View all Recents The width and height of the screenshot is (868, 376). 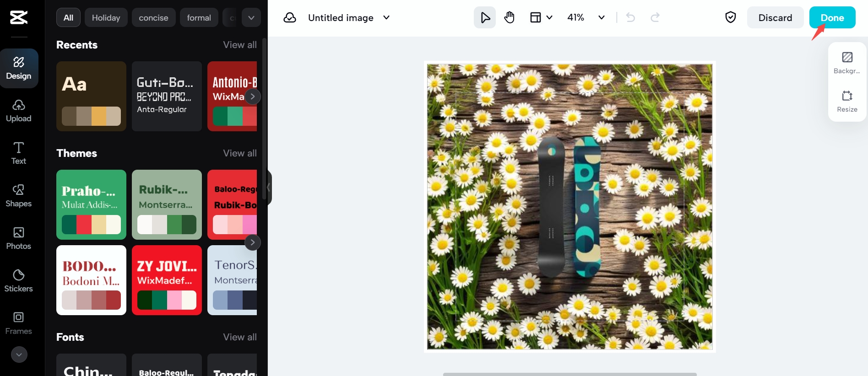tap(240, 45)
